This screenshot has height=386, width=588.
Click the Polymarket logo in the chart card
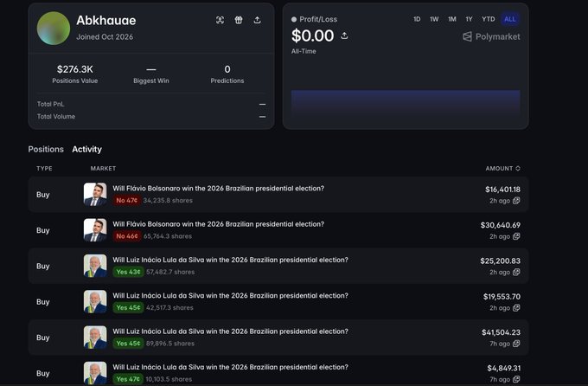[x=492, y=36]
